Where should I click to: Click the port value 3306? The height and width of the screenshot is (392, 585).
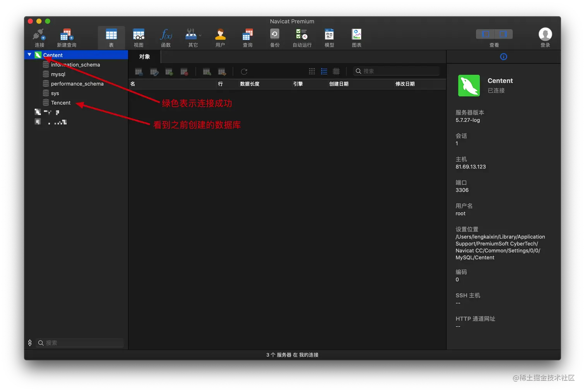[x=462, y=190]
